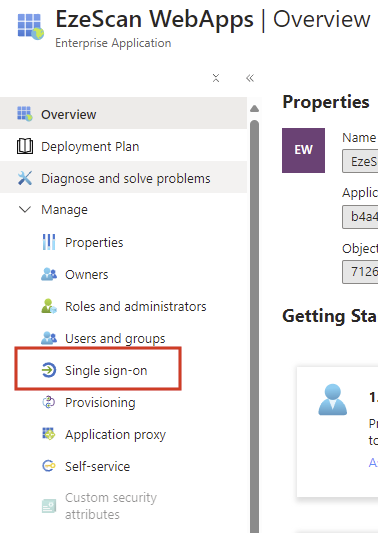This screenshot has width=378, height=533.
Task: Click the Provisioning sync icon
Action: [x=49, y=402]
